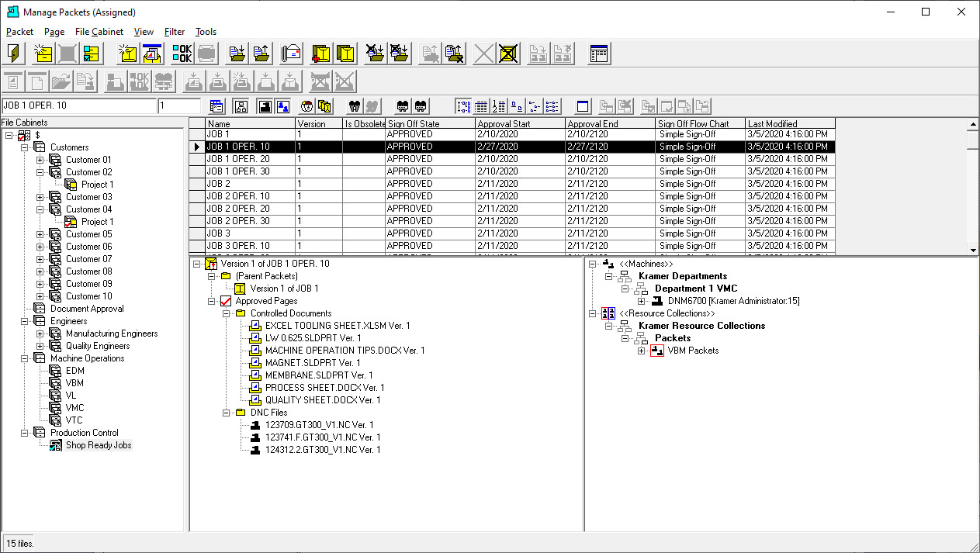Image resolution: width=980 pixels, height=553 pixels.
Task: Click the OK OK sign-off toolbar icon
Action: click(x=182, y=54)
